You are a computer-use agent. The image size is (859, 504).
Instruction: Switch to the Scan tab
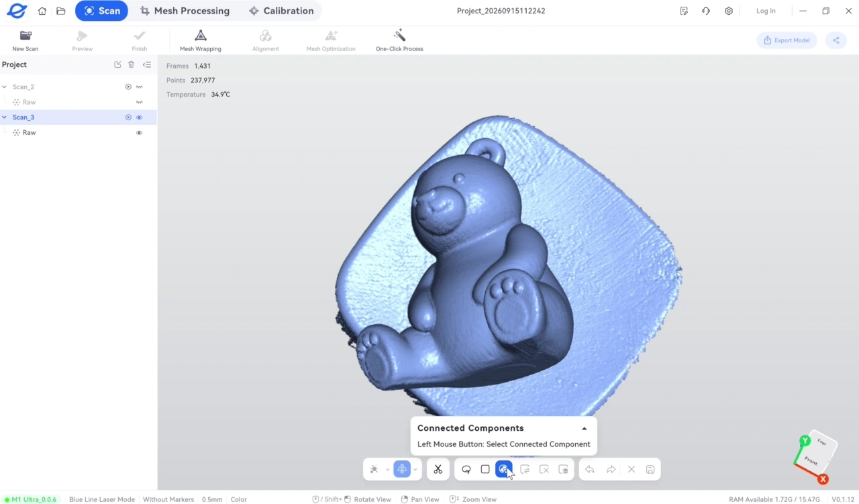(x=101, y=11)
